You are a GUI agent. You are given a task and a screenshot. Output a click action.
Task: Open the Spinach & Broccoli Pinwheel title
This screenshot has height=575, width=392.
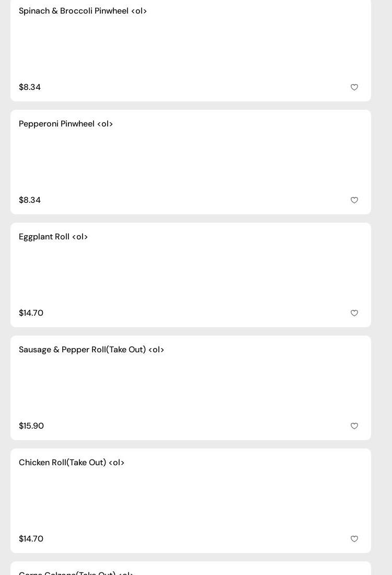coord(83,11)
